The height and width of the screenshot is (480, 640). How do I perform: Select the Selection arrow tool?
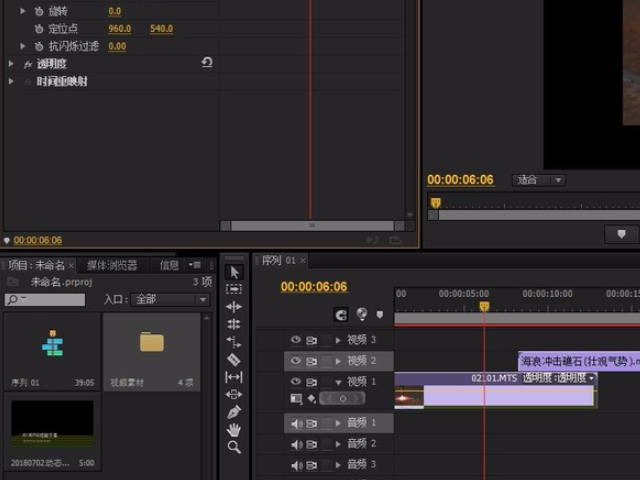click(234, 272)
